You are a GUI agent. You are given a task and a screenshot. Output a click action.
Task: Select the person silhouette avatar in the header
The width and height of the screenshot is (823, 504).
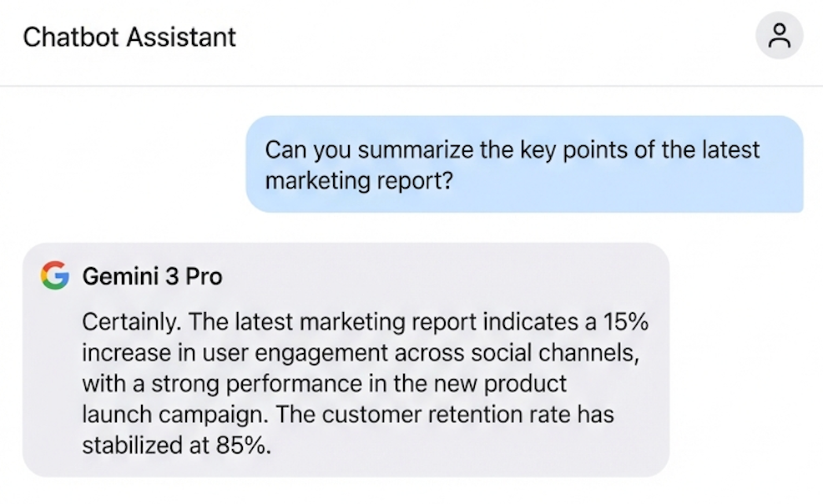(x=780, y=35)
